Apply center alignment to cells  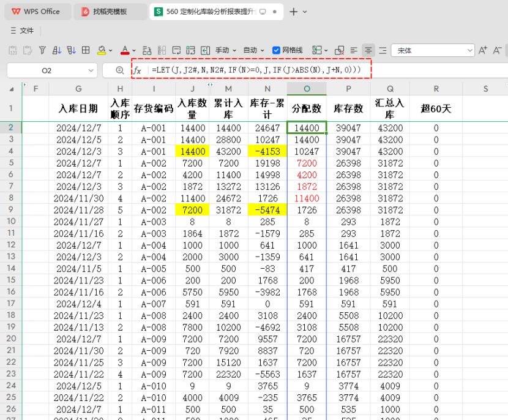click(368, 50)
